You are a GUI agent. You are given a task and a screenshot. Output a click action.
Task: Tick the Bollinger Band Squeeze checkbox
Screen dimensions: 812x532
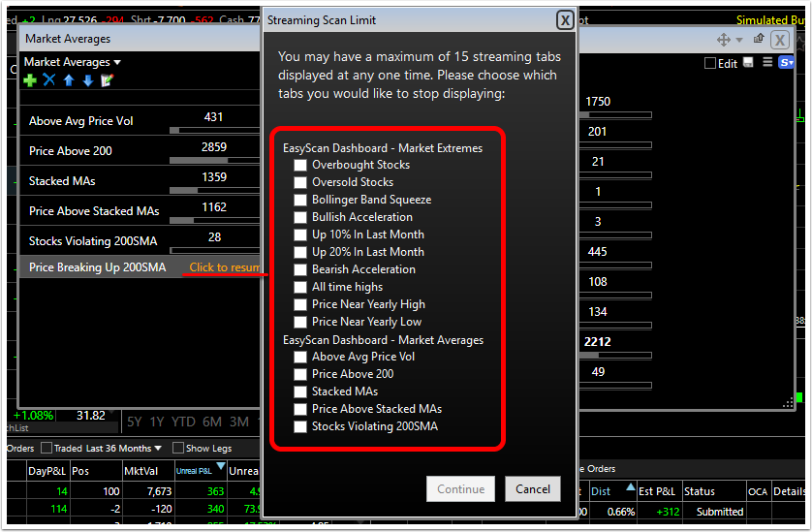click(x=300, y=200)
